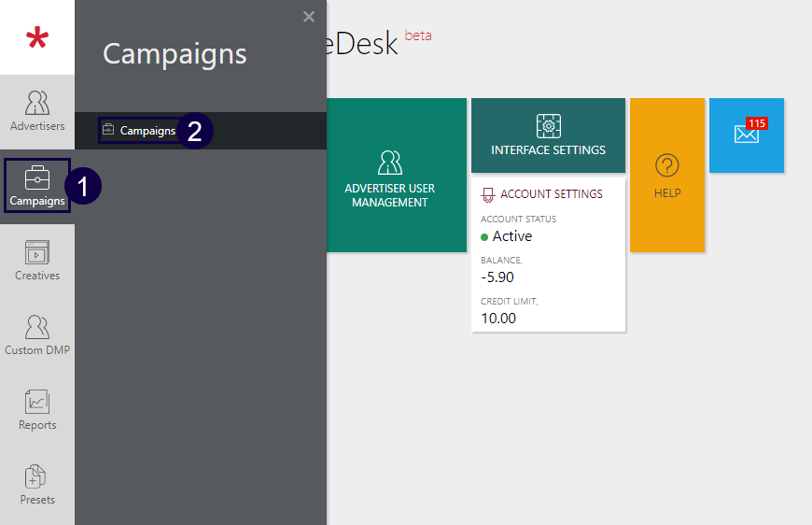Open the Interface Settings tile

point(548,136)
